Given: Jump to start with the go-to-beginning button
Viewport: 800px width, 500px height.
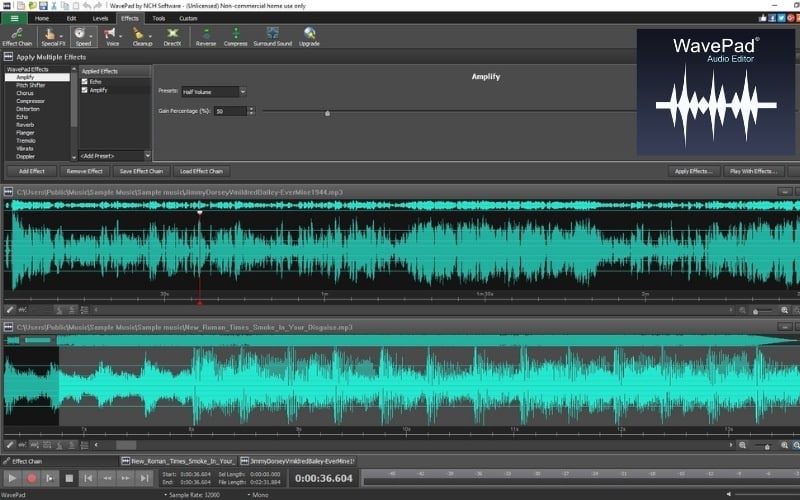Looking at the screenshot, I should [x=88, y=478].
